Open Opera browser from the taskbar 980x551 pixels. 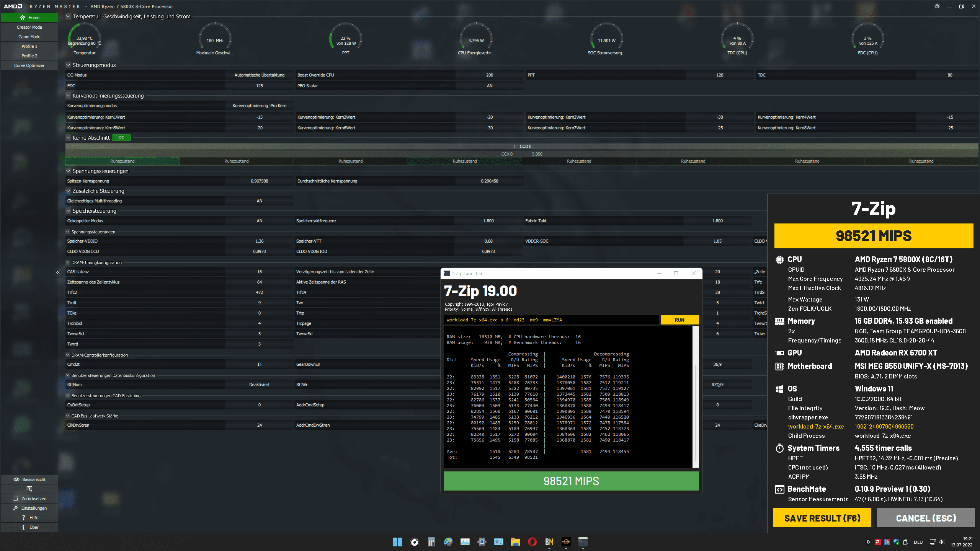click(532, 542)
